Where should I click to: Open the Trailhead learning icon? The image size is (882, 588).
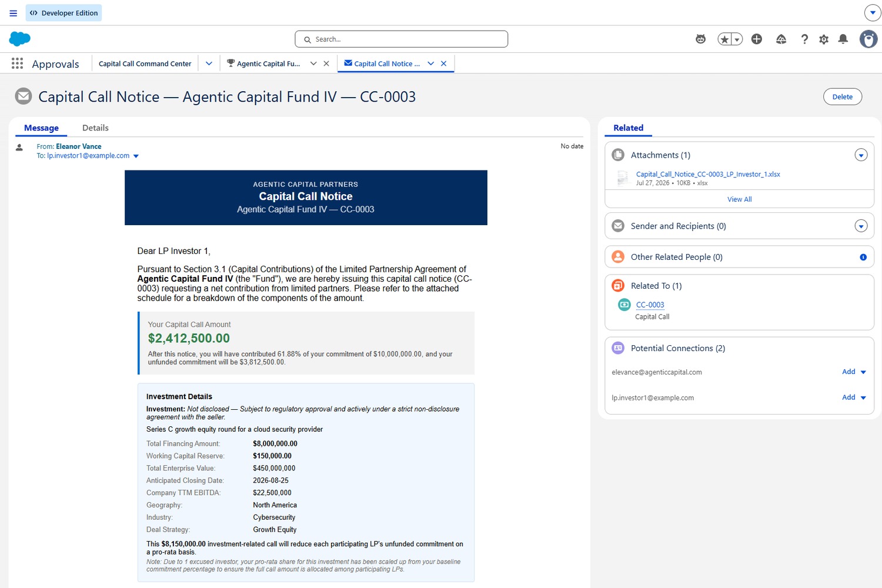pyautogui.click(x=781, y=39)
